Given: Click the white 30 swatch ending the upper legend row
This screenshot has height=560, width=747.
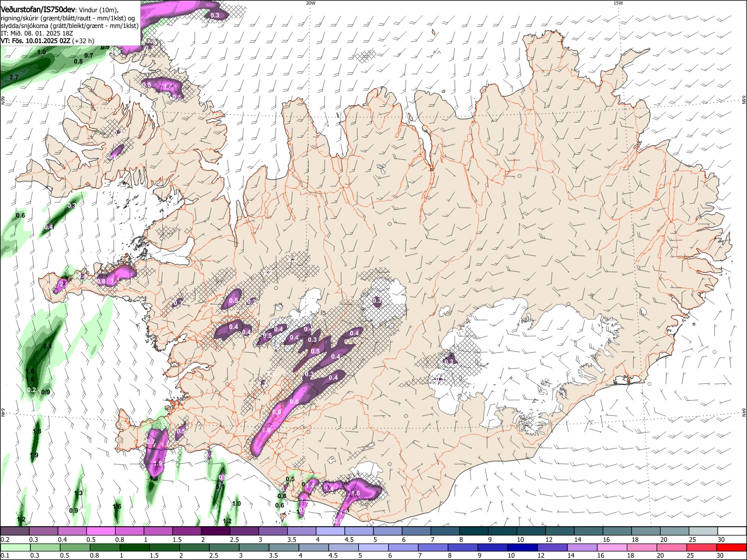Looking at the screenshot, I should pyautogui.click(x=732, y=531).
